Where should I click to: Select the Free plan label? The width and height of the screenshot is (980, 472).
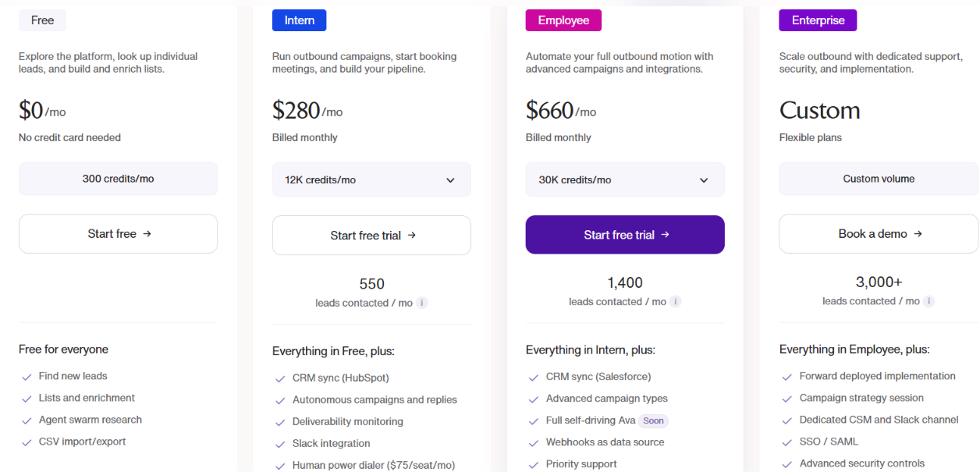(x=42, y=20)
